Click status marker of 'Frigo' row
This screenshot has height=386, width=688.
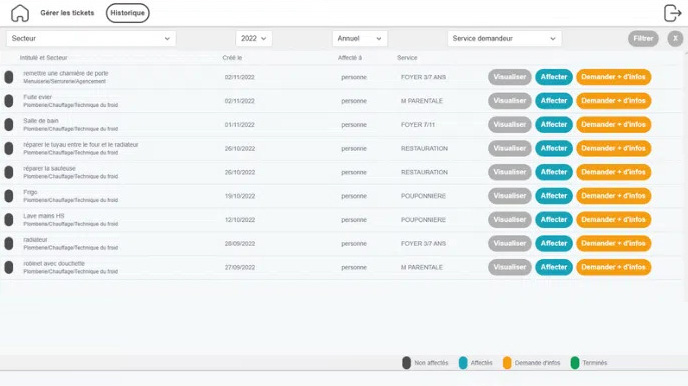pyautogui.click(x=9, y=196)
